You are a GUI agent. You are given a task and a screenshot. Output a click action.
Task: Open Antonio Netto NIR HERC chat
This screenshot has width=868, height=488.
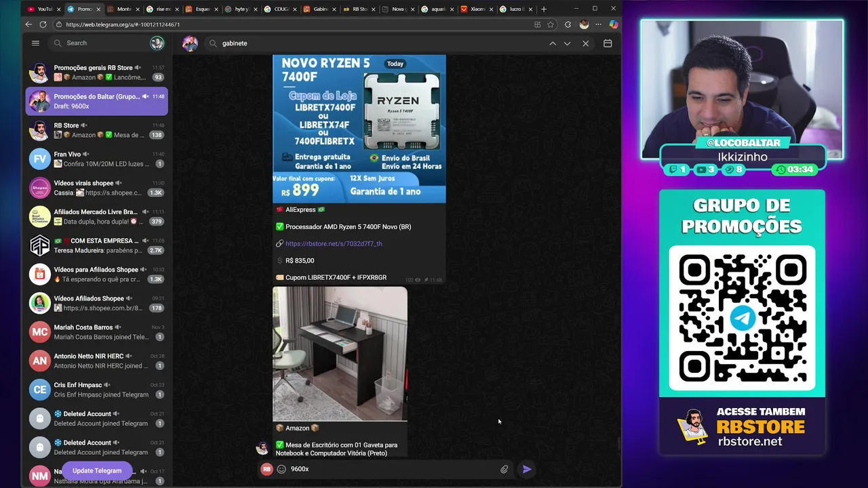click(x=97, y=361)
